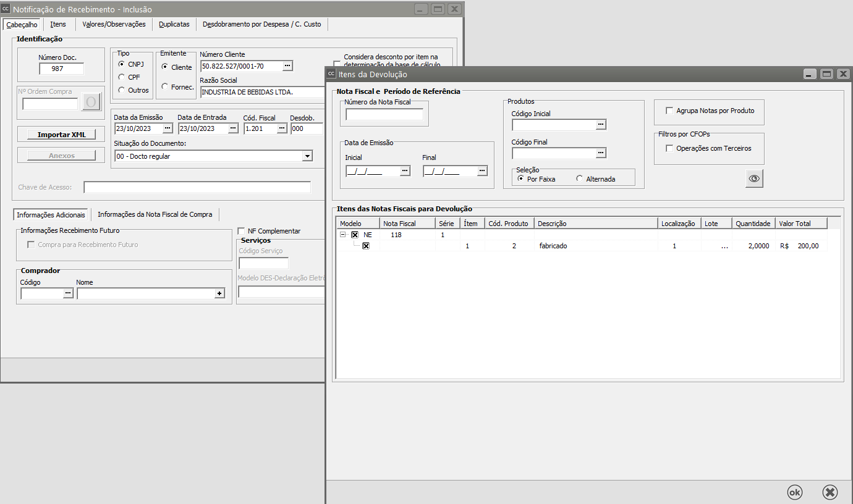Viewport: 853px width, 504px height.
Task: Click ellipsis in Lote cell of fabricado row
Action: click(724, 246)
